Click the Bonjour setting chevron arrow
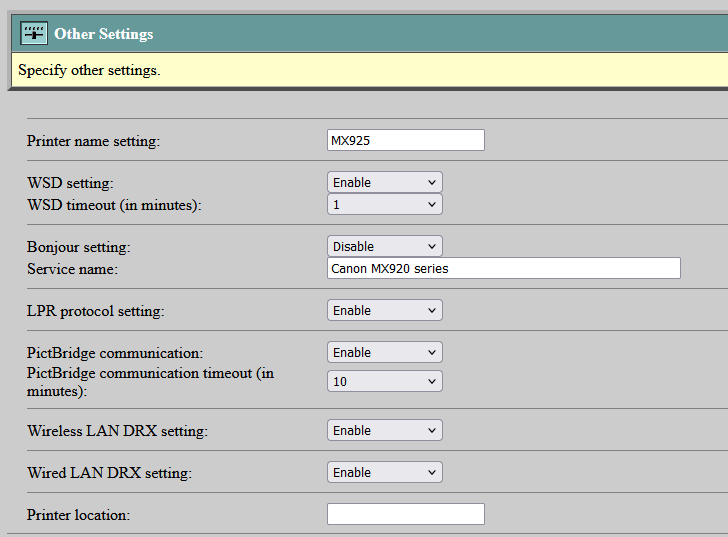The height and width of the screenshot is (537, 728). (x=432, y=247)
